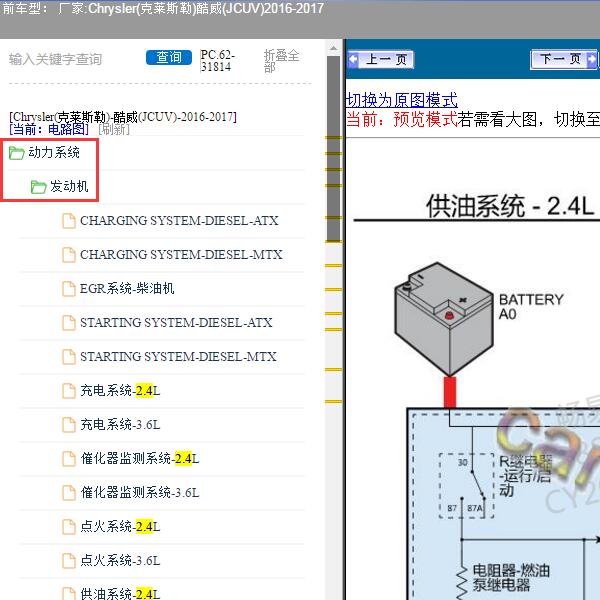Focus the 输入关键字查询 search field

pos(55,59)
